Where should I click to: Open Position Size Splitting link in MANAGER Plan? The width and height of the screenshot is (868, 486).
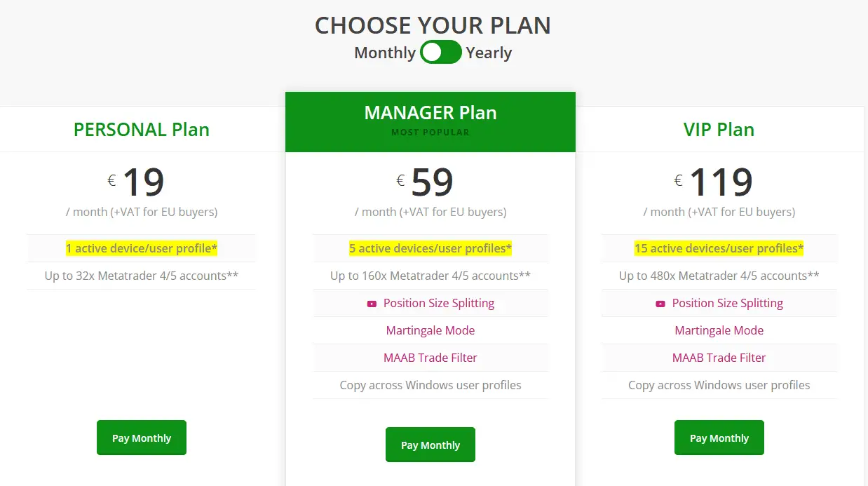tap(439, 303)
